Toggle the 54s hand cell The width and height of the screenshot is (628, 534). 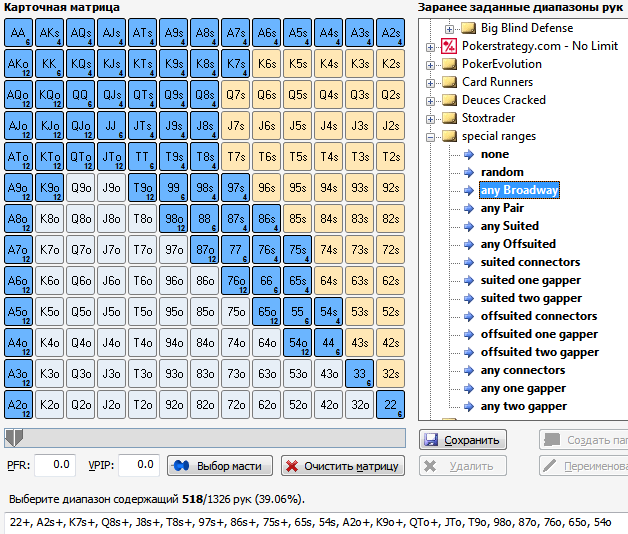pyautogui.click(x=328, y=312)
